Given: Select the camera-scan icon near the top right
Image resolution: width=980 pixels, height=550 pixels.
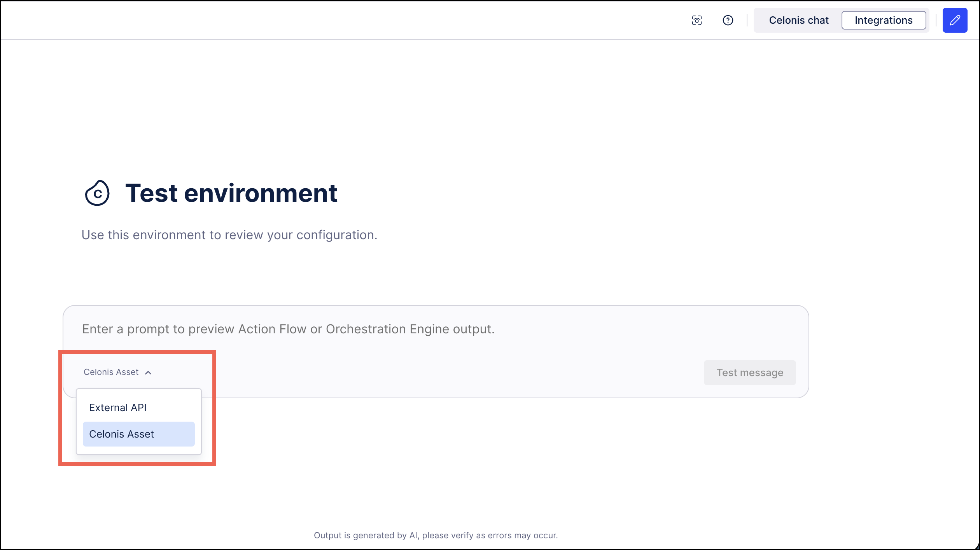Looking at the screenshot, I should (x=697, y=20).
